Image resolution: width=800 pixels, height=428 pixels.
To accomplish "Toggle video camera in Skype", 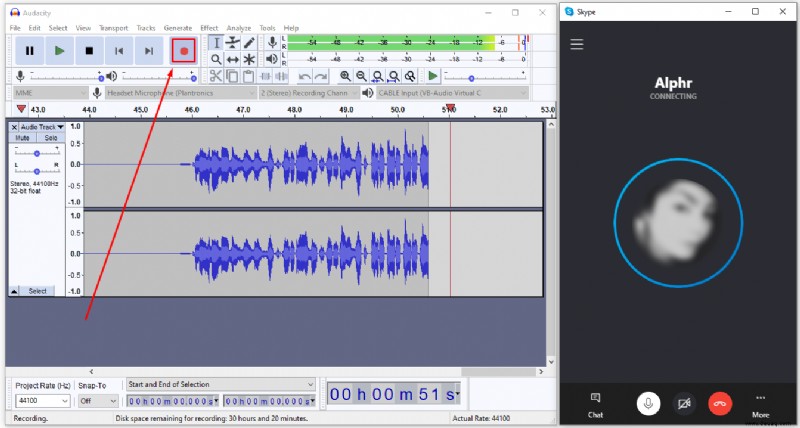I will tap(684, 404).
